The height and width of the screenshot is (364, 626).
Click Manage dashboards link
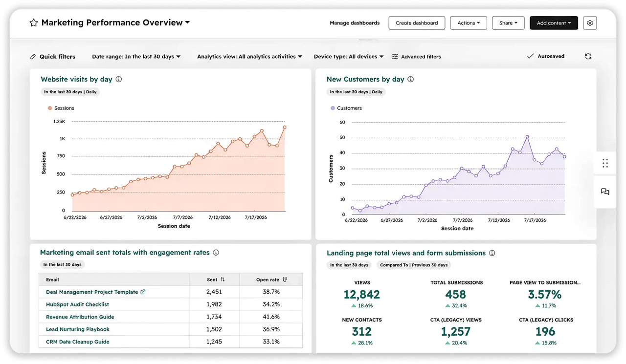[x=355, y=23]
